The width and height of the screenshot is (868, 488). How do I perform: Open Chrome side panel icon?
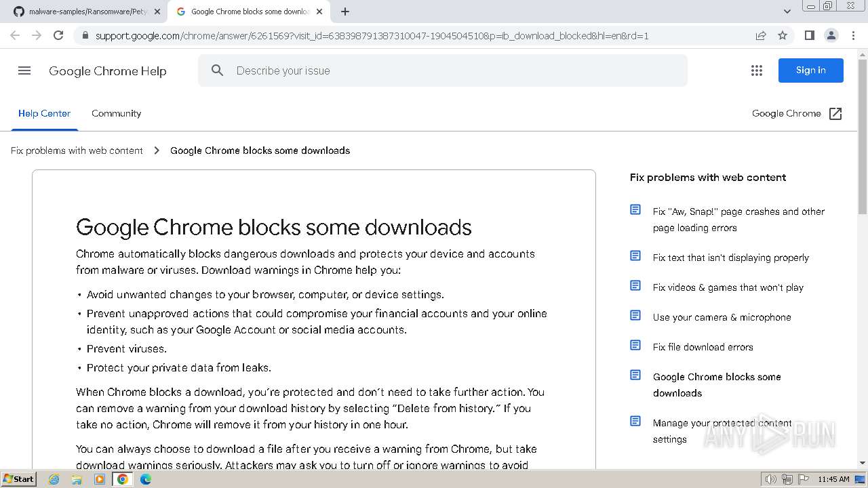[809, 35]
